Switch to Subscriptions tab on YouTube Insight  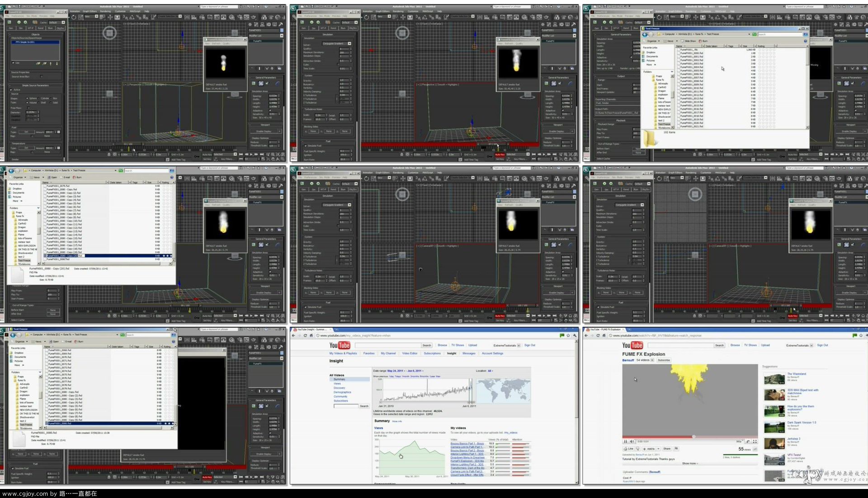432,353
